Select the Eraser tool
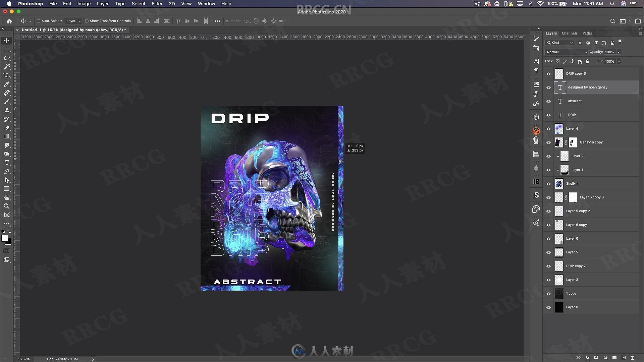Screen dimensions: 644x362 pyautogui.click(x=6, y=128)
